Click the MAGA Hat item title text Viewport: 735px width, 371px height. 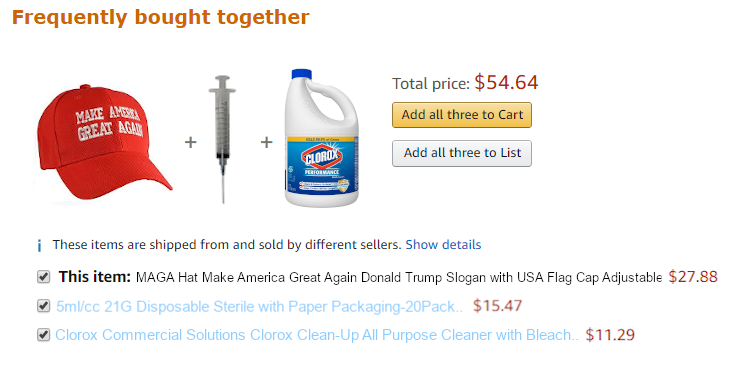coord(399,277)
